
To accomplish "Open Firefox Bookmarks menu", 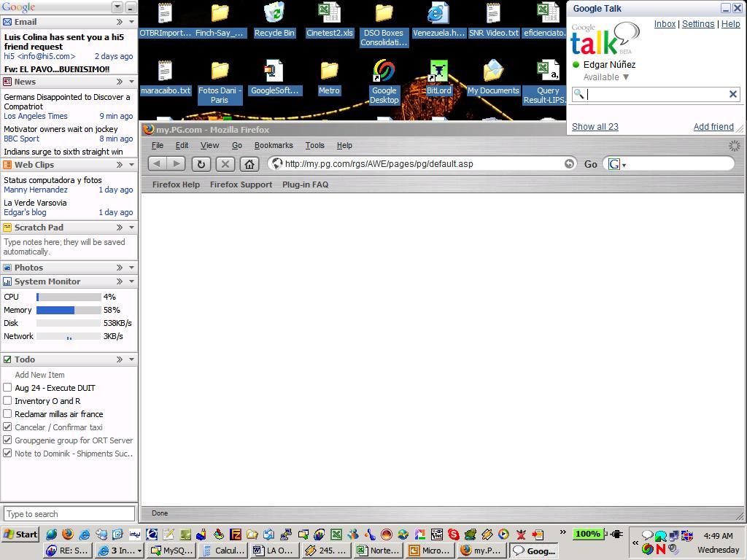I will (x=274, y=145).
